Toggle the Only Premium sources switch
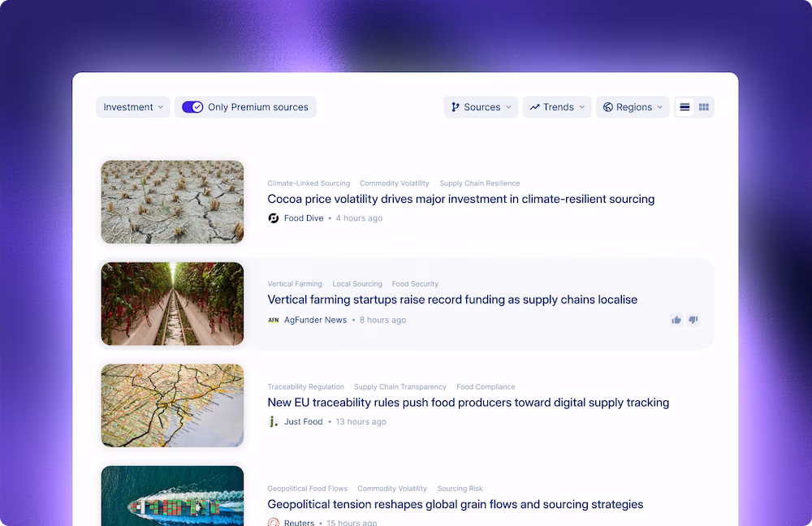Viewport: 812px width, 526px height. pos(192,107)
